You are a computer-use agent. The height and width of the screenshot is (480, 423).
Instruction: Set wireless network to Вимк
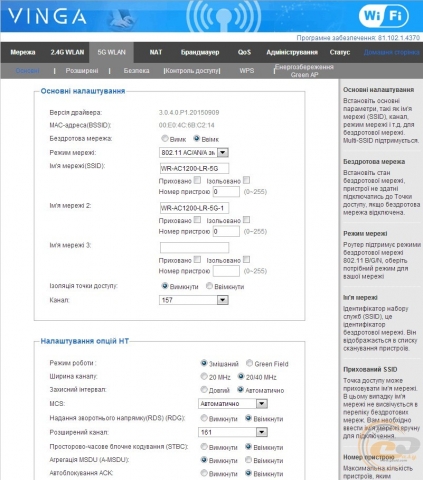point(165,138)
